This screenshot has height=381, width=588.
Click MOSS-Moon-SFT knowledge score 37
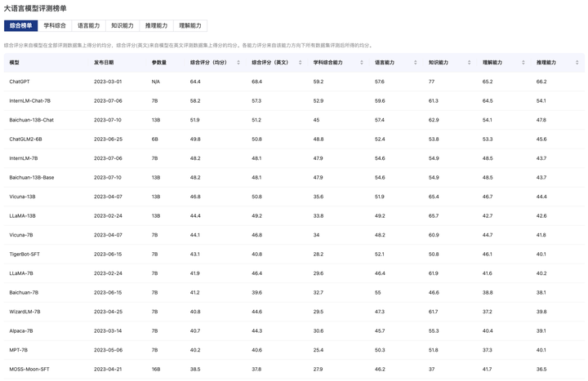click(x=432, y=369)
